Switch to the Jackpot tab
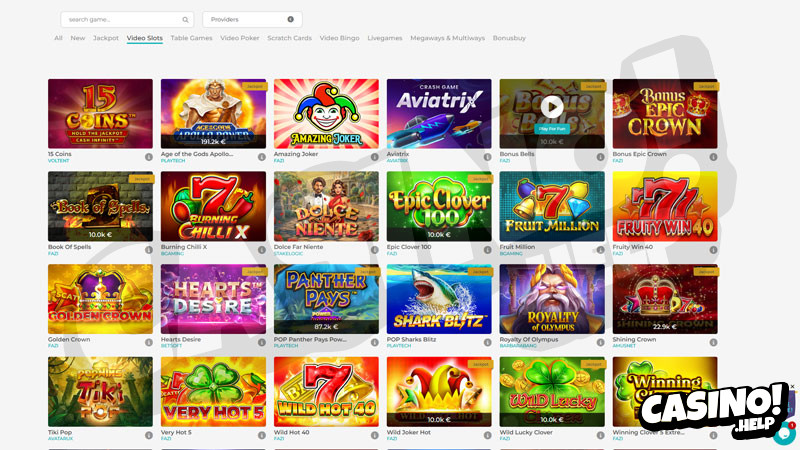 tap(106, 38)
